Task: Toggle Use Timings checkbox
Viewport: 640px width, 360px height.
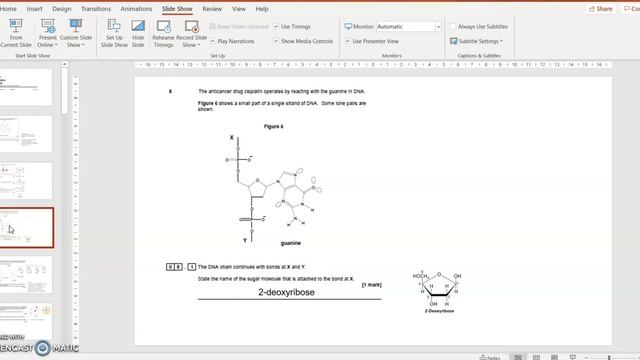Action: coord(276,27)
